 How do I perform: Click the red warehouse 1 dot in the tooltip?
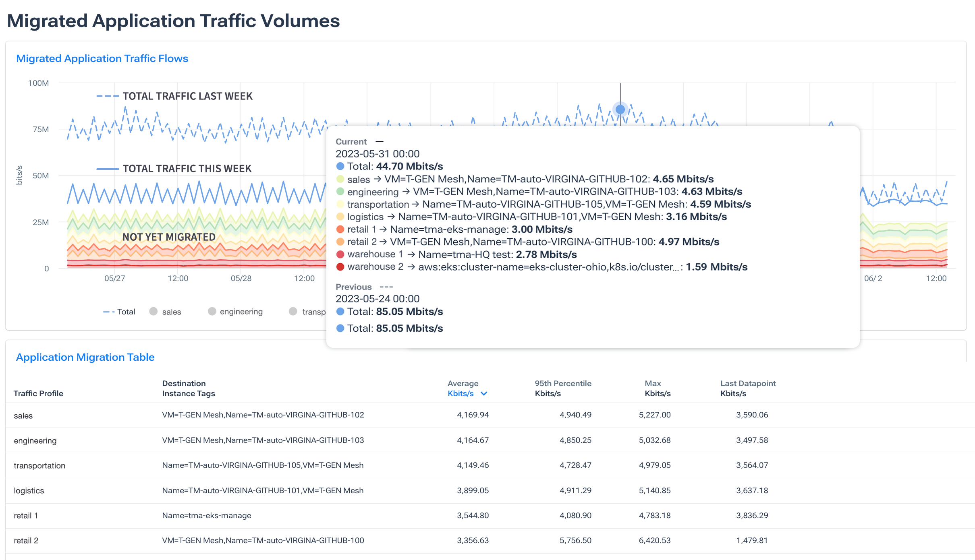tap(340, 254)
